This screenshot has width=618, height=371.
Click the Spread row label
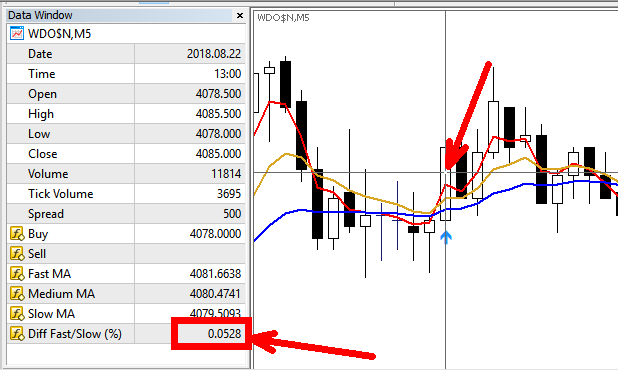tap(46, 214)
